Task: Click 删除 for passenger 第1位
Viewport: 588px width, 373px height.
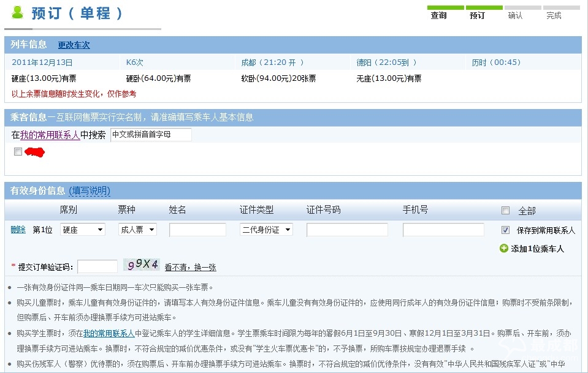Action: 18,230
